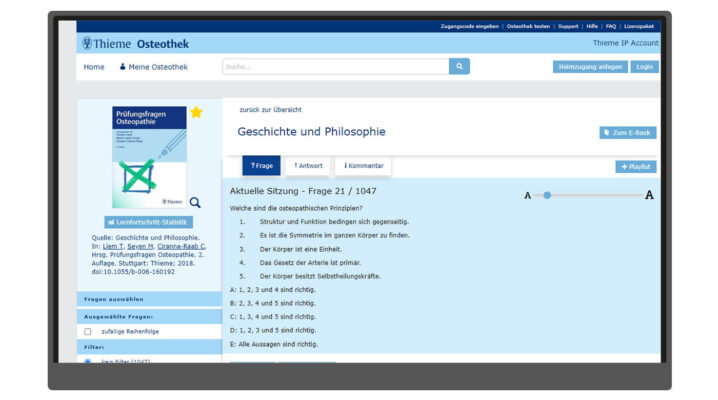Open the book cover zoom magnifier
Screen dimensions: 718x400
coord(195,202)
